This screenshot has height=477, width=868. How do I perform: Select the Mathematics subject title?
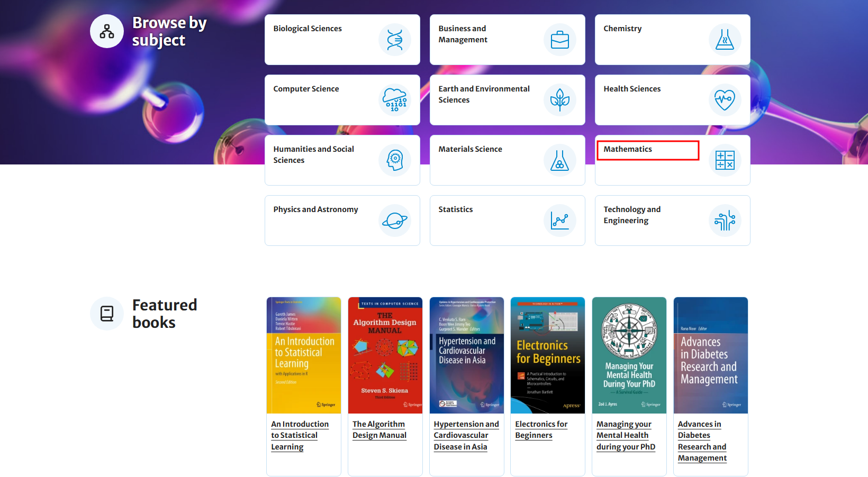[x=628, y=149]
